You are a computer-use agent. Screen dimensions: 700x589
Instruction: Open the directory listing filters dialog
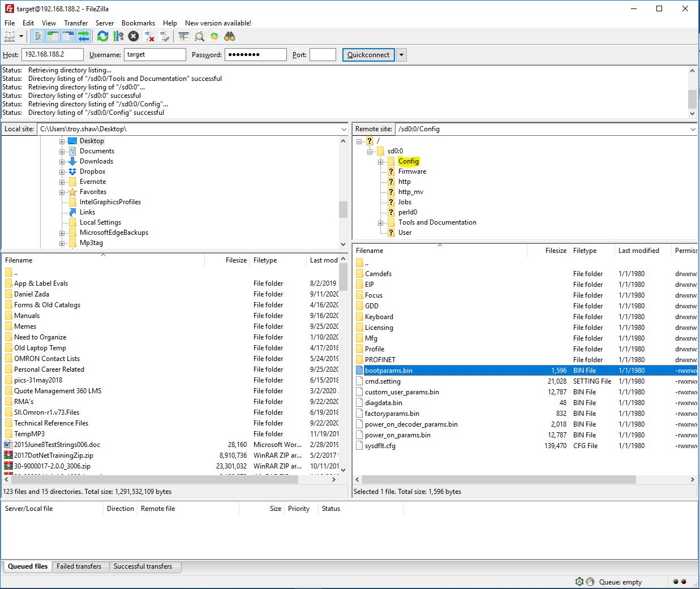coord(184,36)
